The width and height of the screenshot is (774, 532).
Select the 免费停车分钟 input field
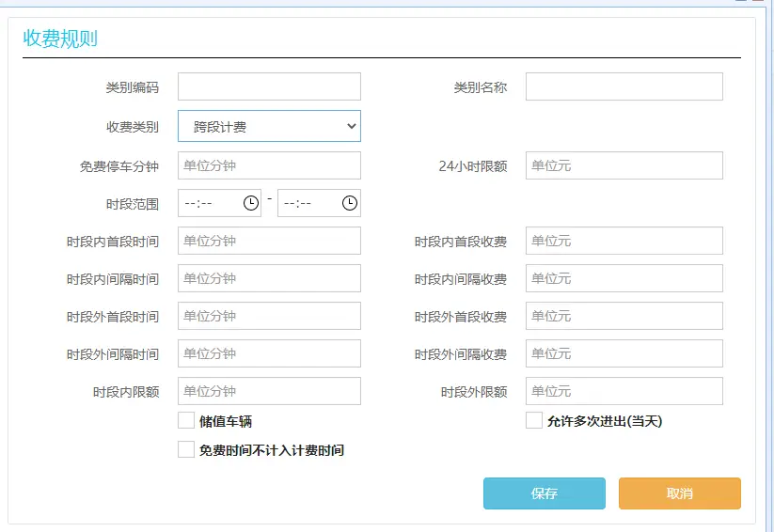tap(269, 165)
